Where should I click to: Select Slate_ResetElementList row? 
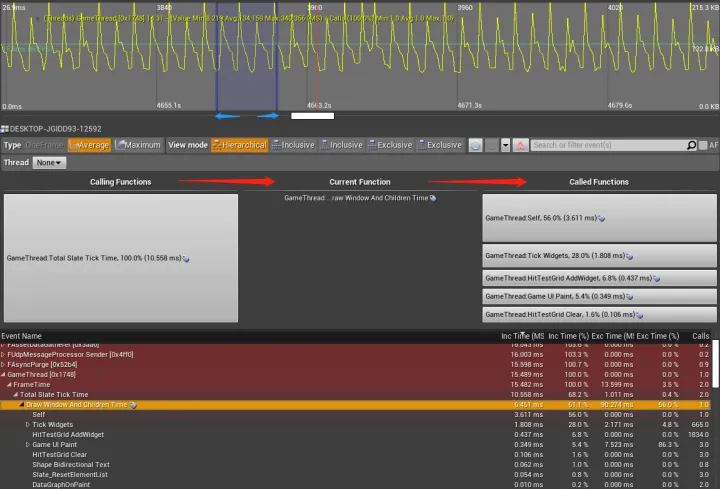coord(355,475)
